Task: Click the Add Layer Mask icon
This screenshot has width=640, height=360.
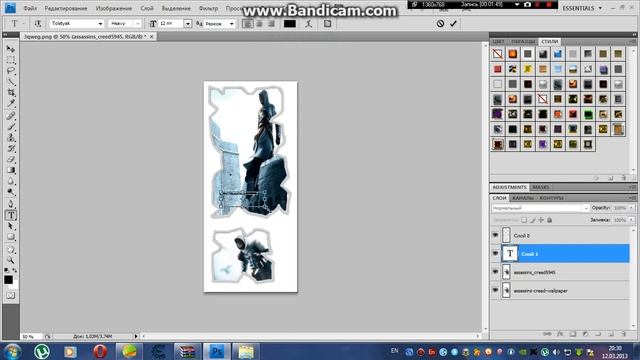Action: tap(573, 334)
